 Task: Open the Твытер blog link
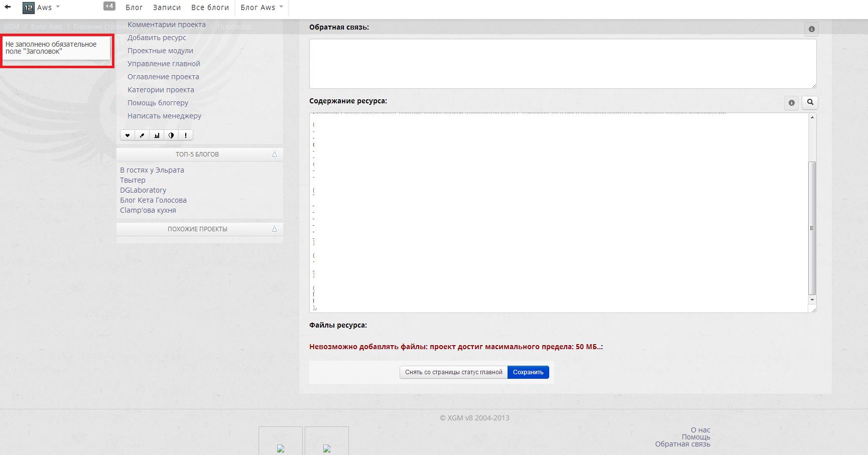coord(133,180)
